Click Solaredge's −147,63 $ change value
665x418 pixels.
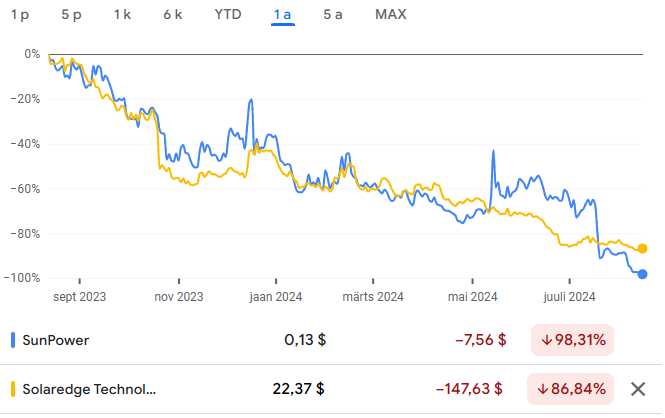pos(471,389)
